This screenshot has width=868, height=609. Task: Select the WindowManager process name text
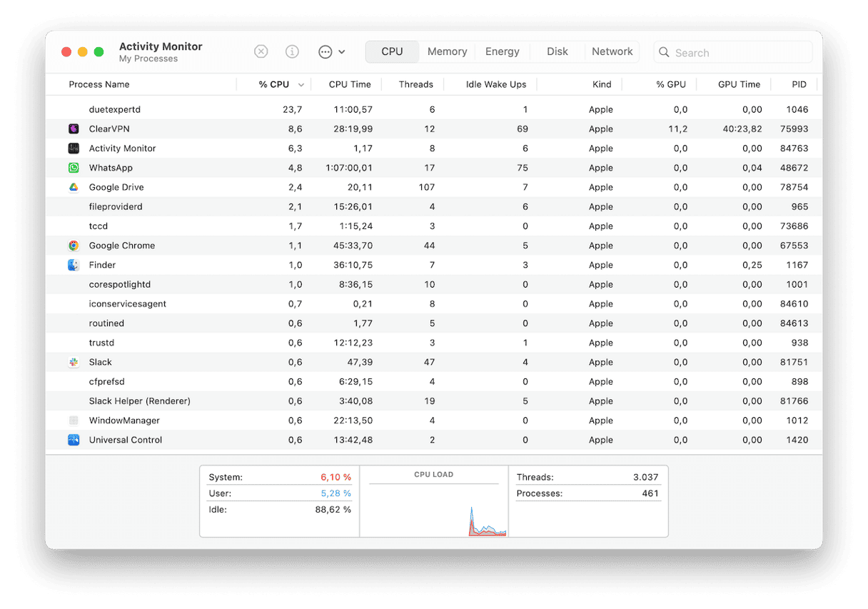124,421
